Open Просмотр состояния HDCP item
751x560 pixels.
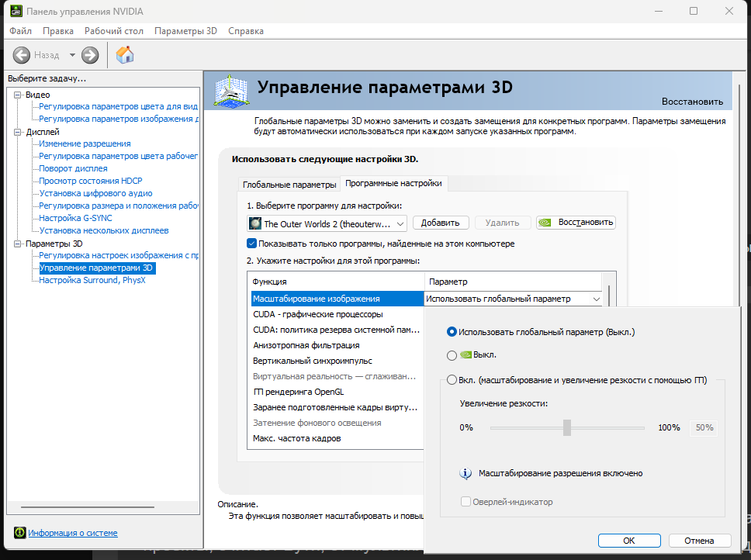(x=91, y=181)
